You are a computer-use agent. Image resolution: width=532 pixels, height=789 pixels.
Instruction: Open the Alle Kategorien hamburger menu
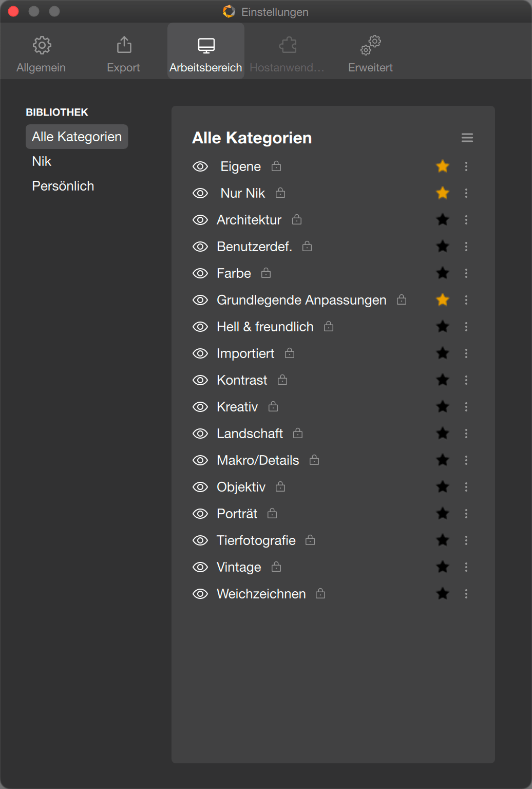(x=467, y=138)
